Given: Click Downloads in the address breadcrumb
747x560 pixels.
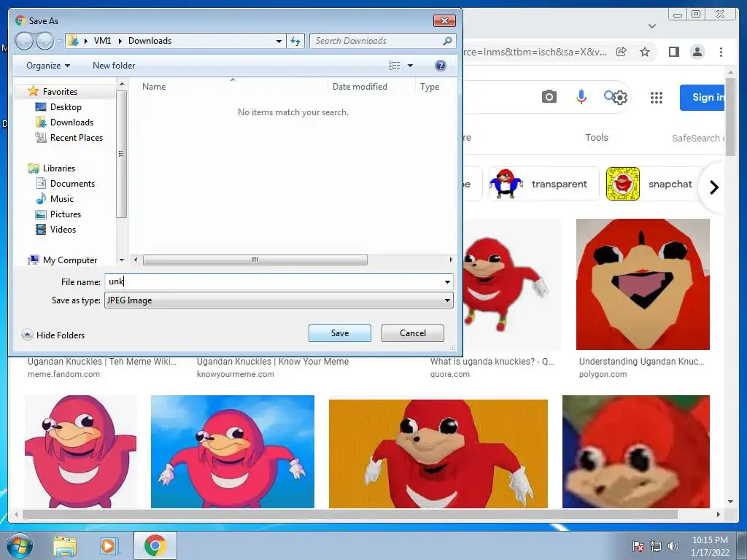Looking at the screenshot, I should tap(150, 41).
